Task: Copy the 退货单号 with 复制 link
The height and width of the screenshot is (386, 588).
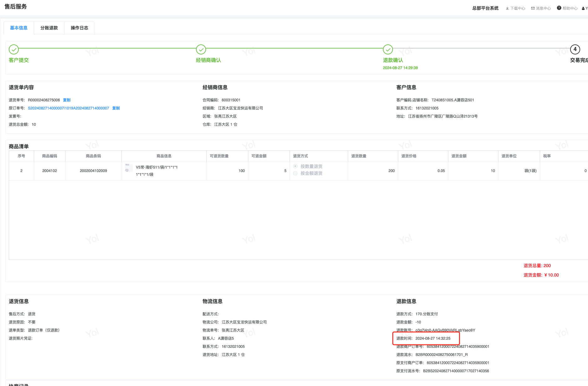Action: tap(67, 100)
